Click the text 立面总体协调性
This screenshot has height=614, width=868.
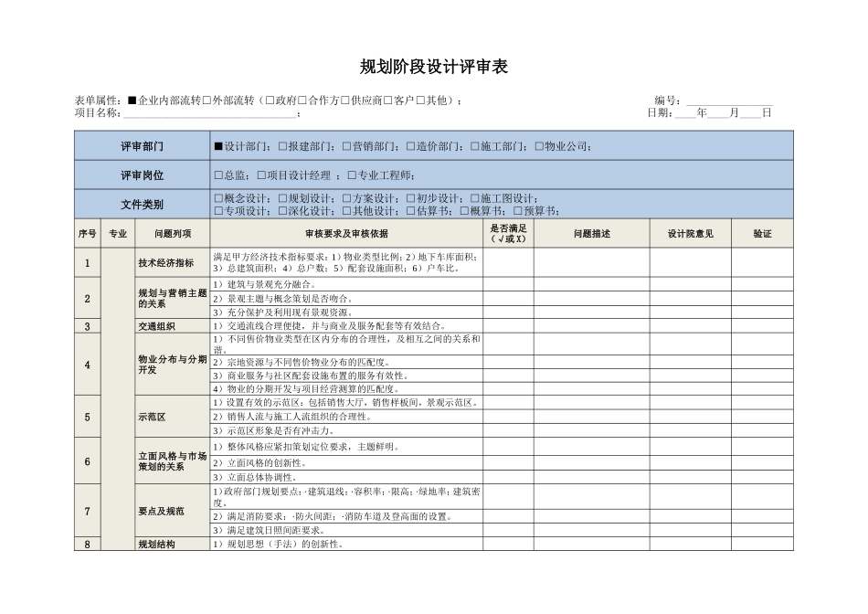[x=262, y=477]
